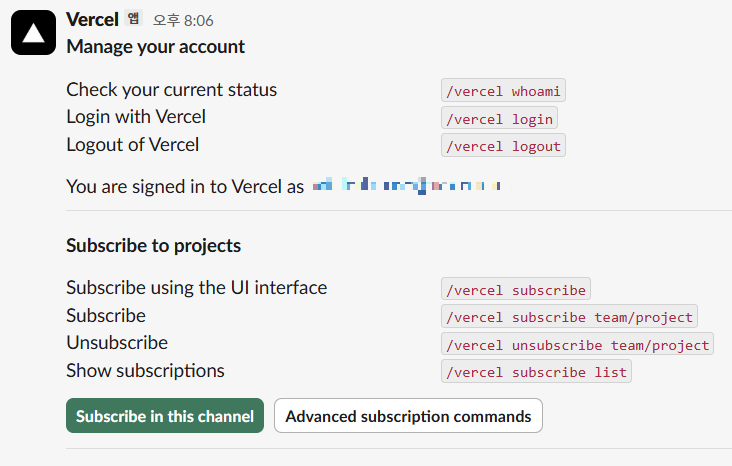Click the Subscribe to projects heading
The width and height of the screenshot is (732, 466).
click(153, 246)
